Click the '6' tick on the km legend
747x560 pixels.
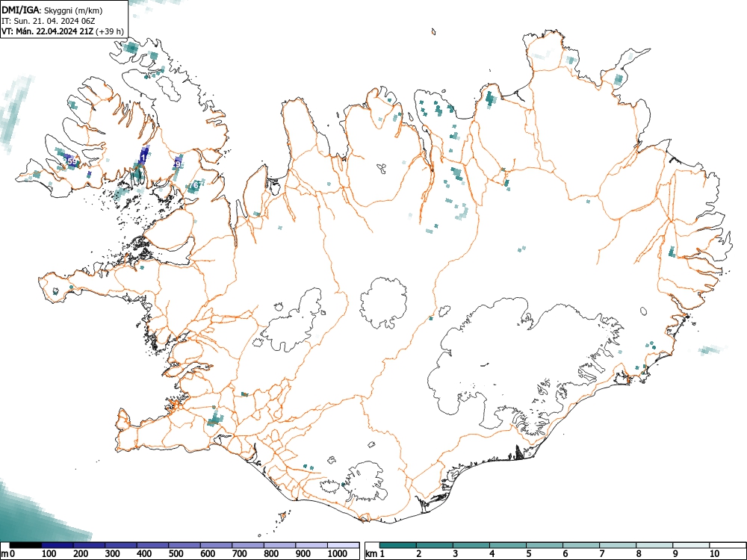point(565,553)
